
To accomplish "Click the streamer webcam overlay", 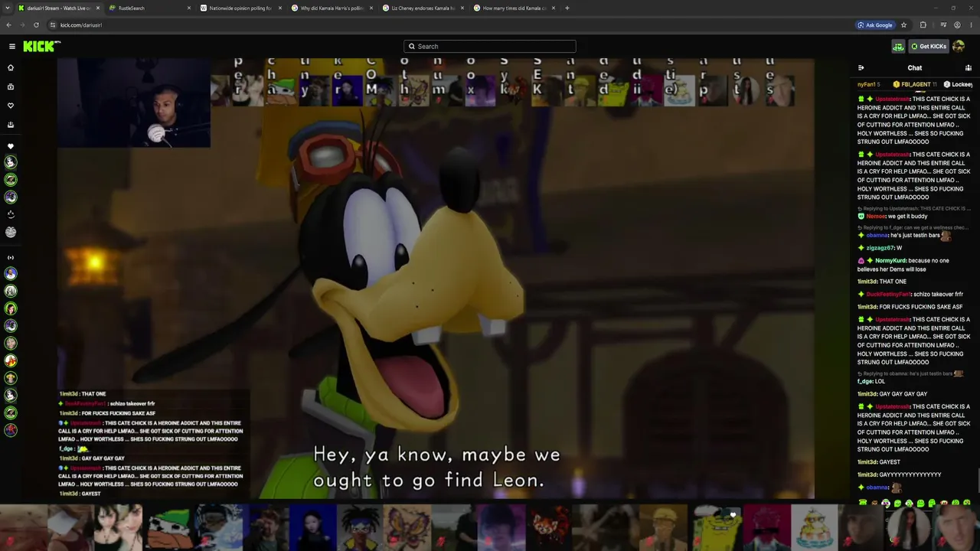I will (134, 103).
